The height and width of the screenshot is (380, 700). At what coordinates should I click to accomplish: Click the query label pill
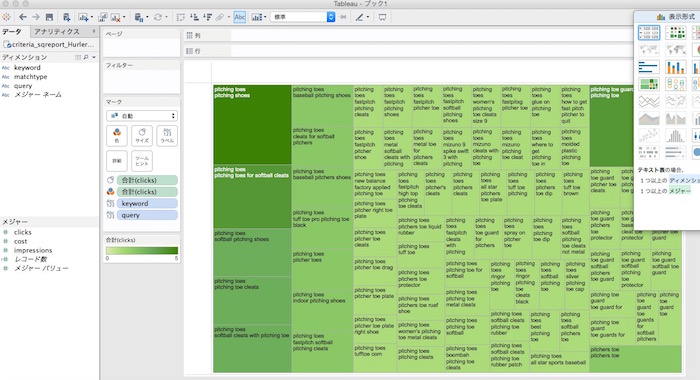(x=147, y=215)
